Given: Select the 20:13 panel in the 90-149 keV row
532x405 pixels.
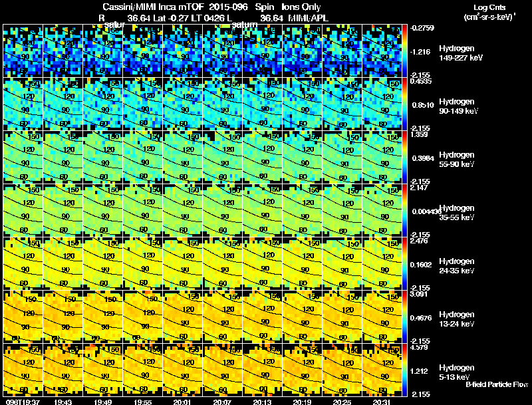Looking at the screenshot, I should (262, 104).
